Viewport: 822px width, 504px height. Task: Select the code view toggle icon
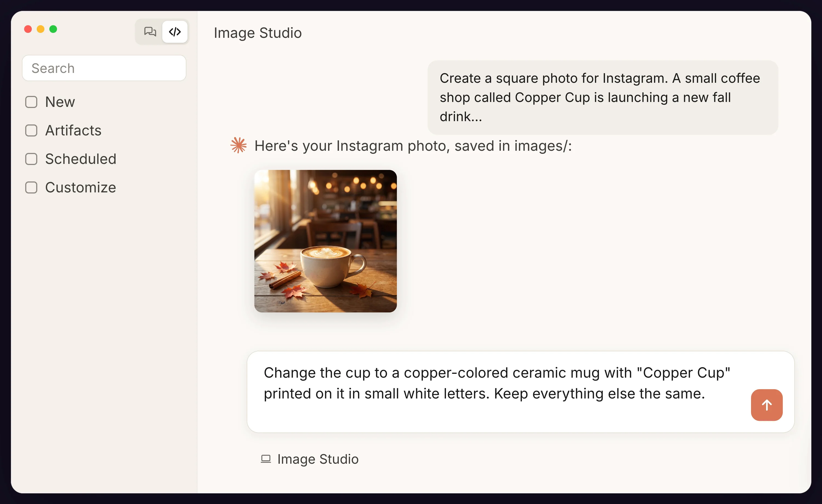pos(175,32)
